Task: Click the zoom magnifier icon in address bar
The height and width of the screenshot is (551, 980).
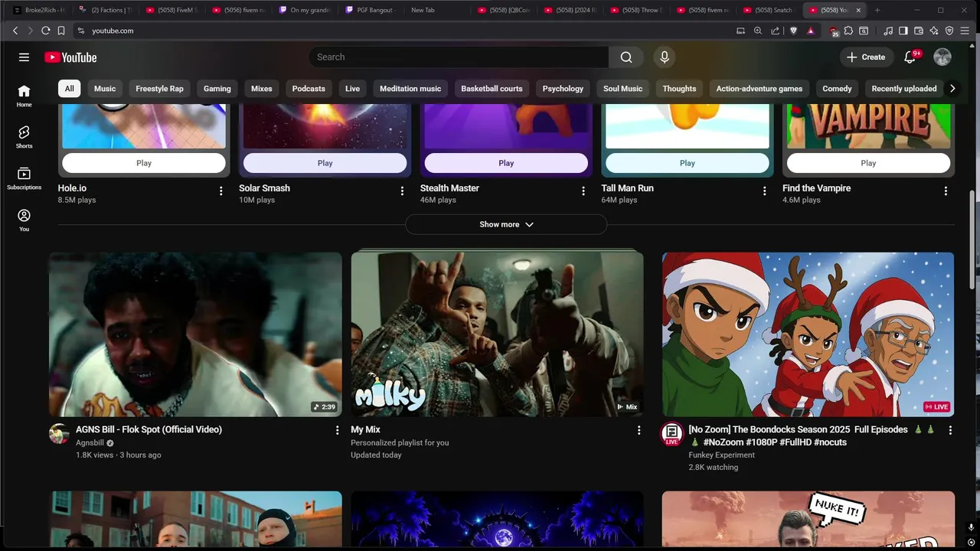Action: click(758, 31)
